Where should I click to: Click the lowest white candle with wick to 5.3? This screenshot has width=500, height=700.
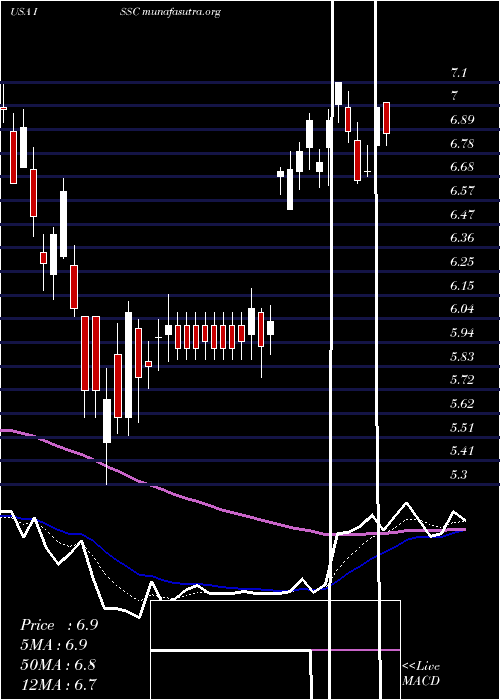107,421
